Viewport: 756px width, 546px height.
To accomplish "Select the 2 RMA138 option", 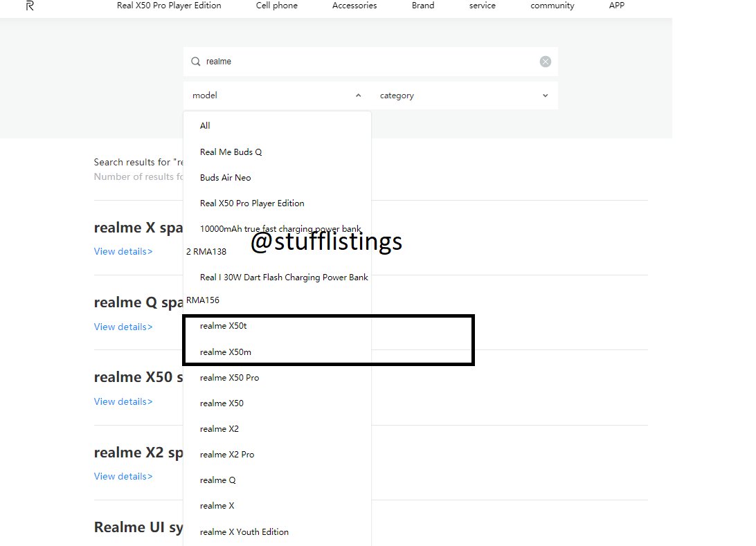I will point(206,252).
